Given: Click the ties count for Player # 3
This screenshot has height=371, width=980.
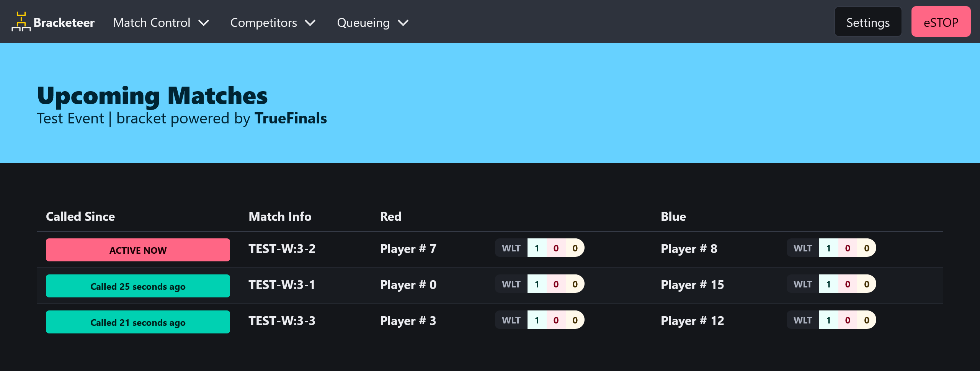Looking at the screenshot, I should [575, 320].
